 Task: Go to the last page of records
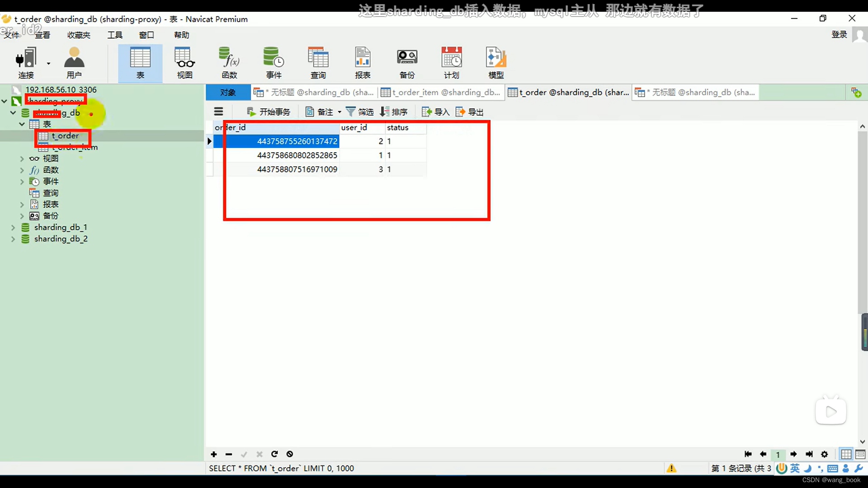(x=809, y=454)
